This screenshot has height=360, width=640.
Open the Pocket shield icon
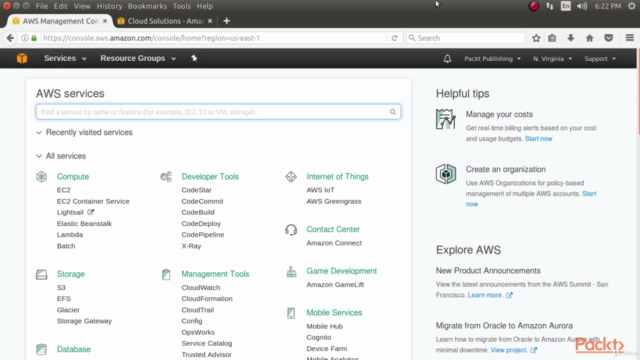click(x=609, y=38)
